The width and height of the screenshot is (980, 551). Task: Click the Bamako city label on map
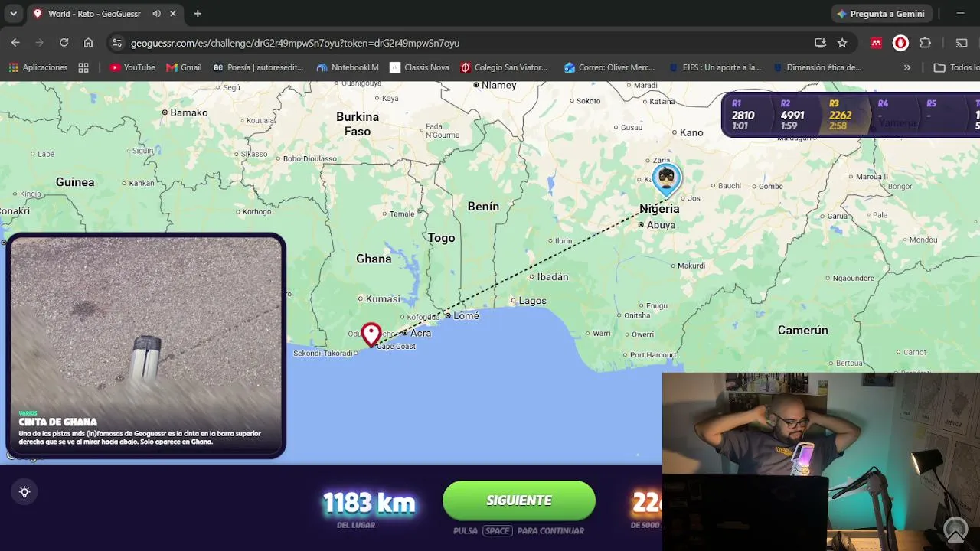coord(188,112)
